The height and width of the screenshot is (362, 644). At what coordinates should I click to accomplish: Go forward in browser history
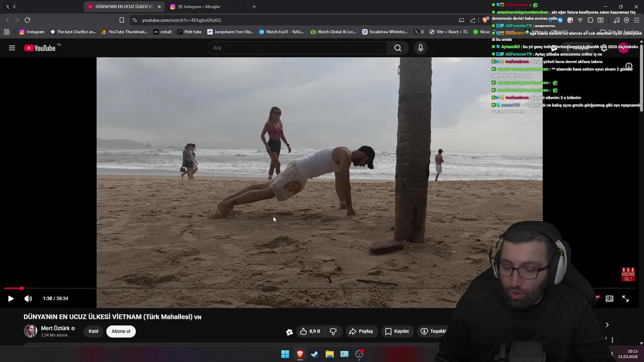(x=17, y=20)
